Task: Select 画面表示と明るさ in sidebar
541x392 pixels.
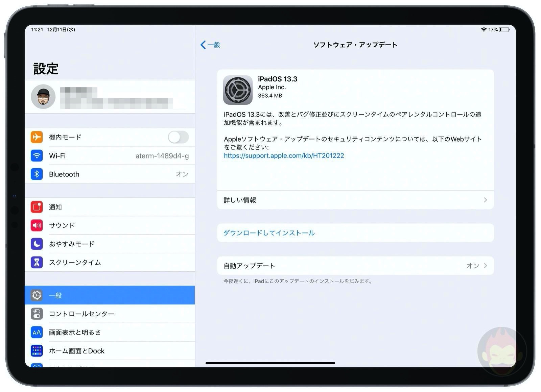Action: pos(110,332)
